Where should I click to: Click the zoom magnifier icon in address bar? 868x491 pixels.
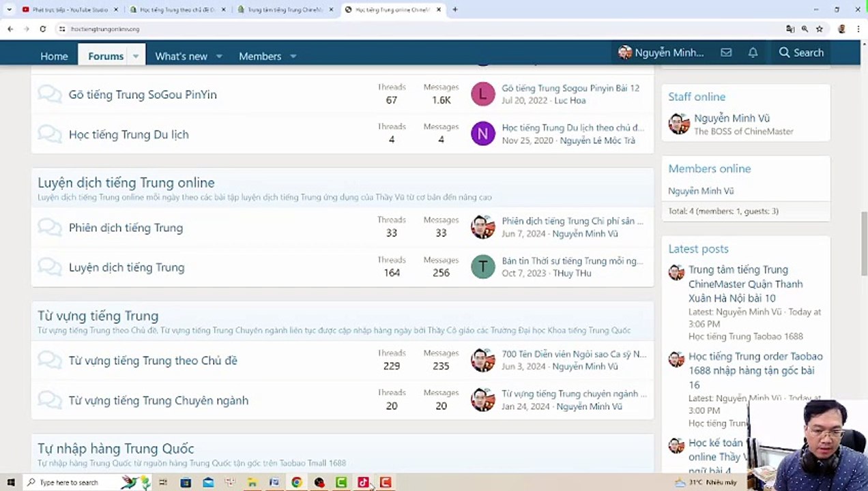(805, 29)
